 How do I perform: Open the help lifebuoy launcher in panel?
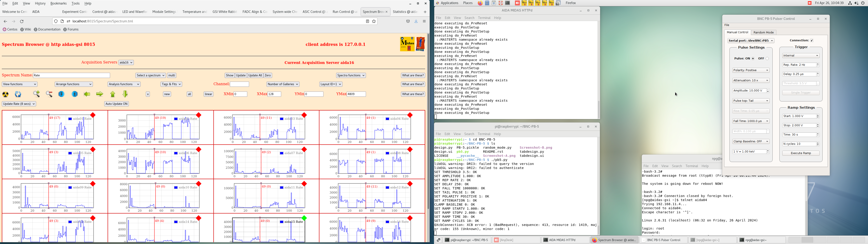[x=501, y=3]
